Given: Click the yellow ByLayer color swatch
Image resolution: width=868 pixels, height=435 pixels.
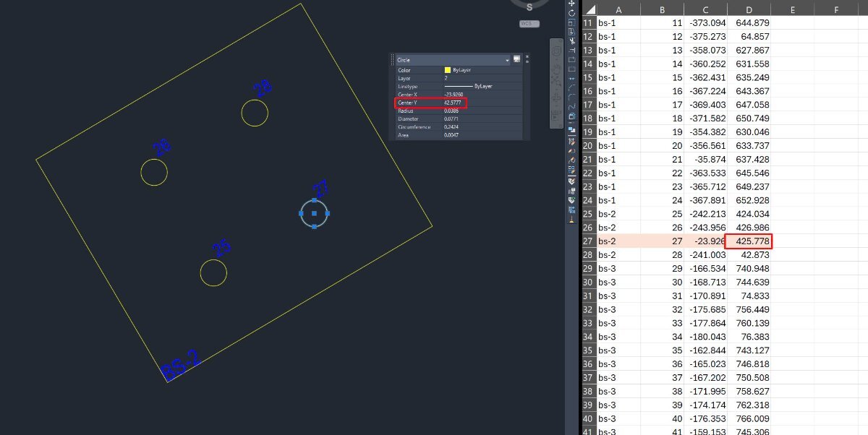Looking at the screenshot, I should click(448, 70).
